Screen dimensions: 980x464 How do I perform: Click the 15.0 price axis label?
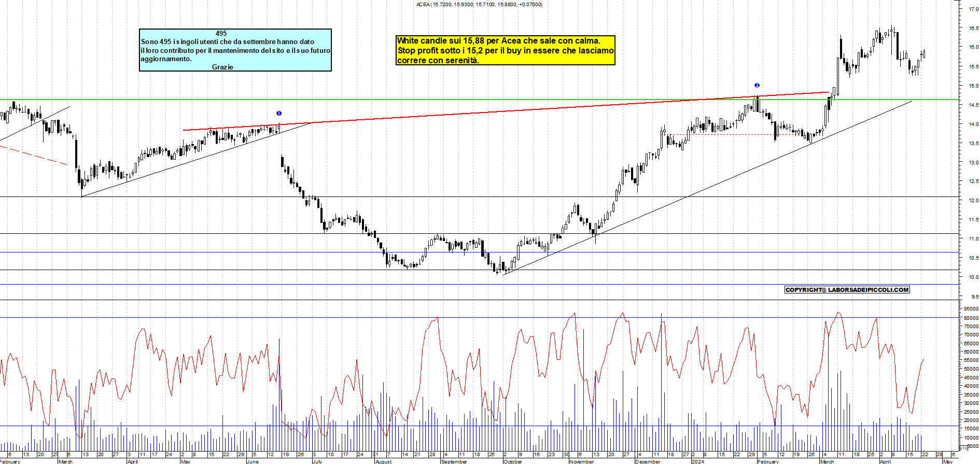pos(974,86)
